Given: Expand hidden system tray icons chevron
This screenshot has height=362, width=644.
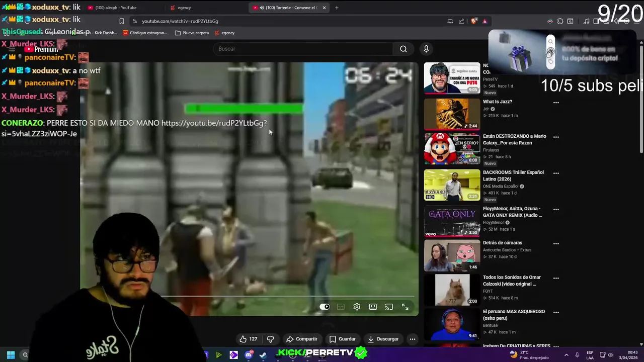Looking at the screenshot, I should pos(567,355).
